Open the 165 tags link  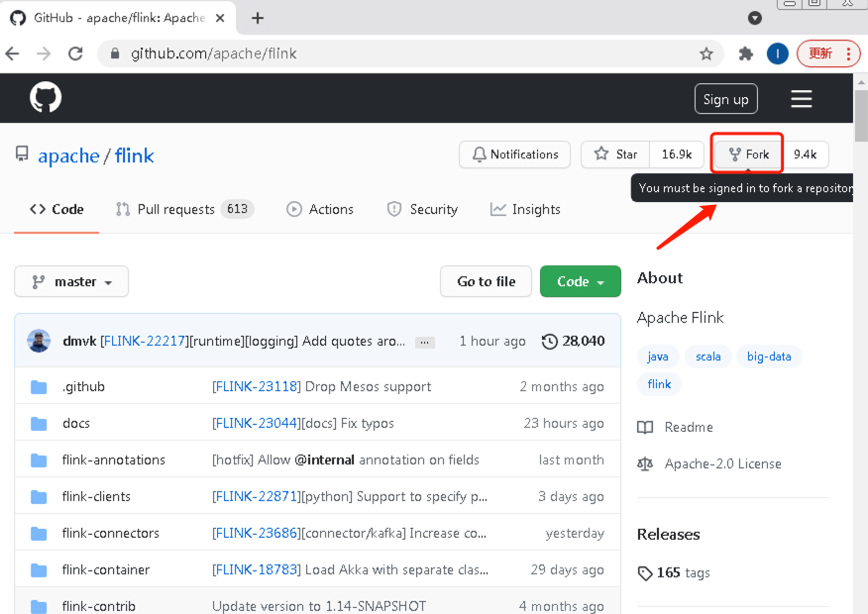click(674, 573)
